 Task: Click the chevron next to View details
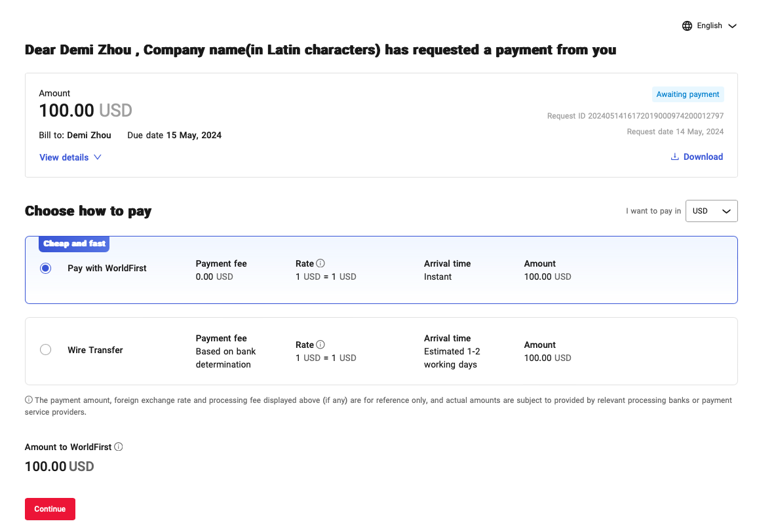pyautogui.click(x=98, y=157)
